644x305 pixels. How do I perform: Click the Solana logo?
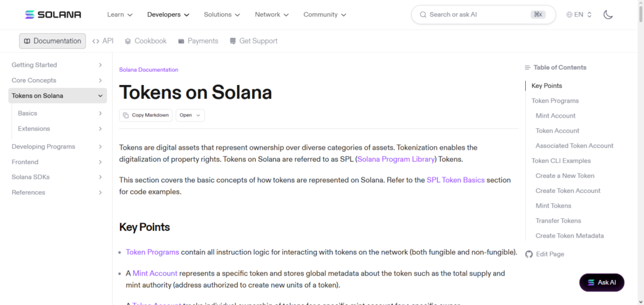[x=53, y=14]
